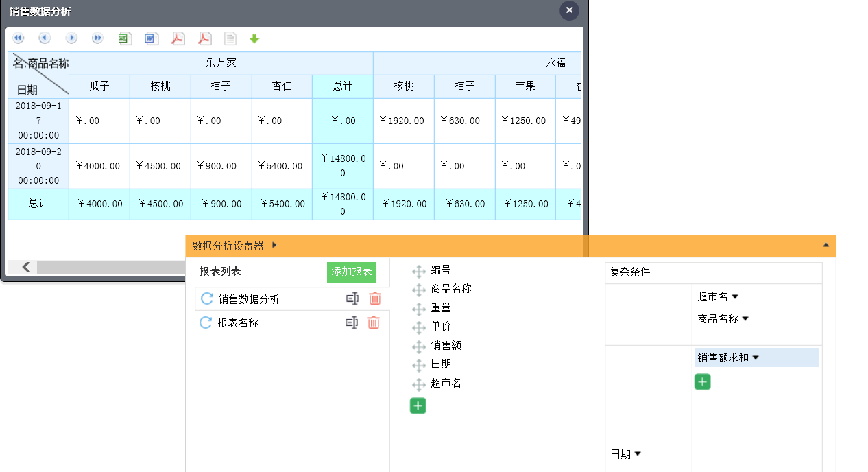Click the left arrow of horizontal scrollbar

(26, 267)
